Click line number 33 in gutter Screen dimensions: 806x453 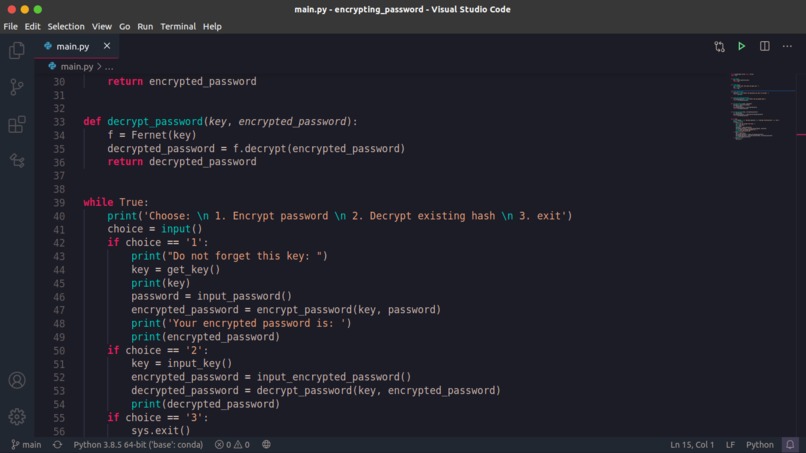coord(59,122)
